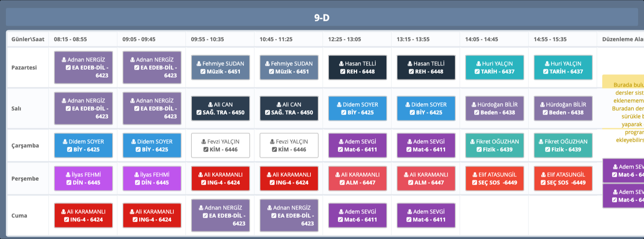
Task: Click edit icon on Friday 08:15 ING-4 card
Action: click(x=67, y=220)
